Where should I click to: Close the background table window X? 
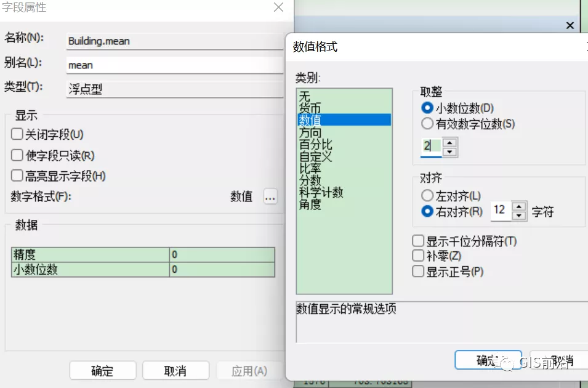pos(570,25)
